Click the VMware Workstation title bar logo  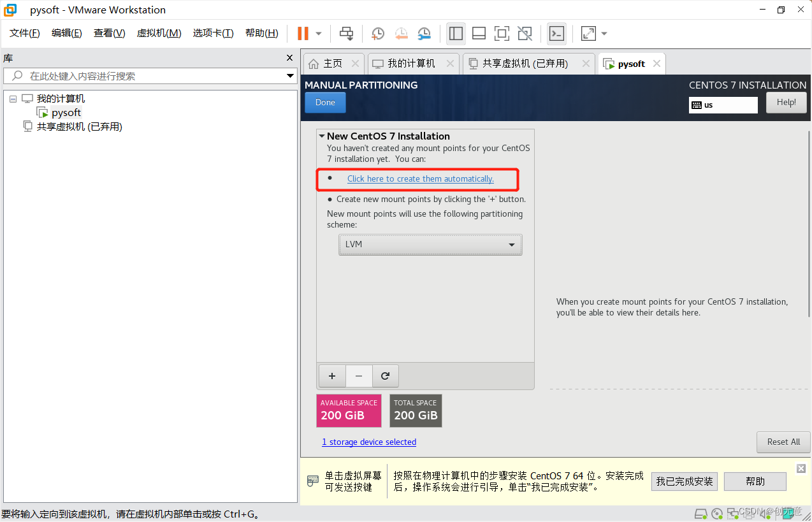pos(10,10)
